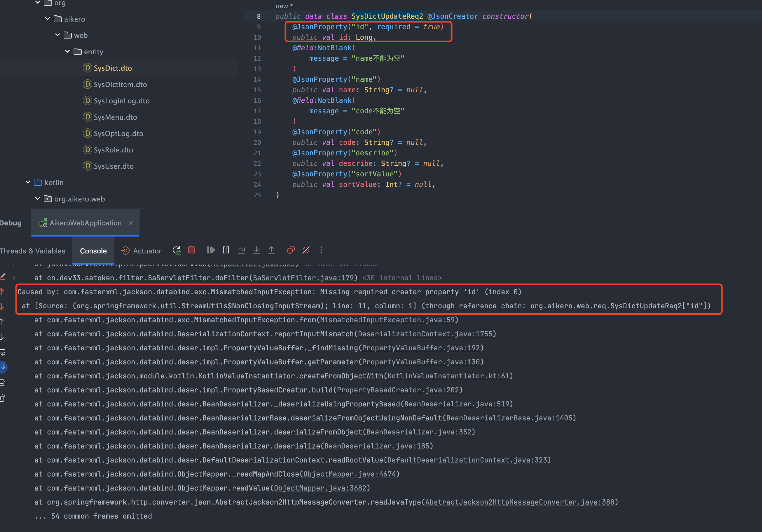Click the Step Out icon
The width and height of the screenshot is (762, 532).
tap(272, 250)
